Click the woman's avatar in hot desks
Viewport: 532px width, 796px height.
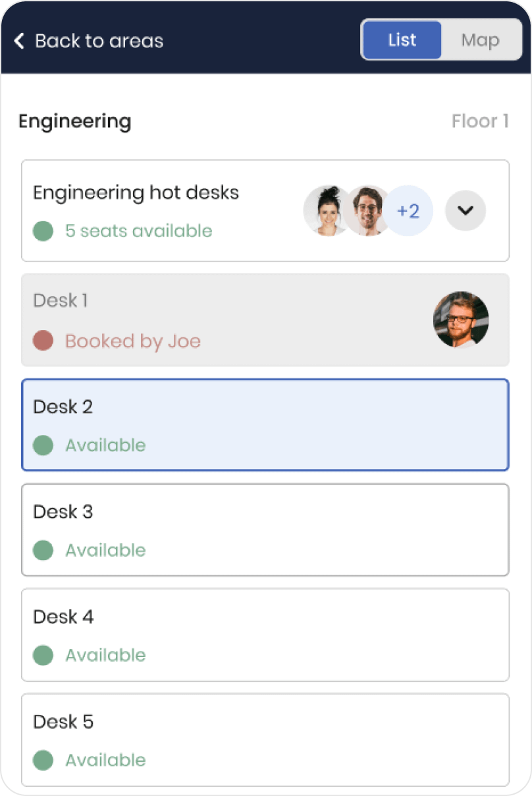[327, 211]
